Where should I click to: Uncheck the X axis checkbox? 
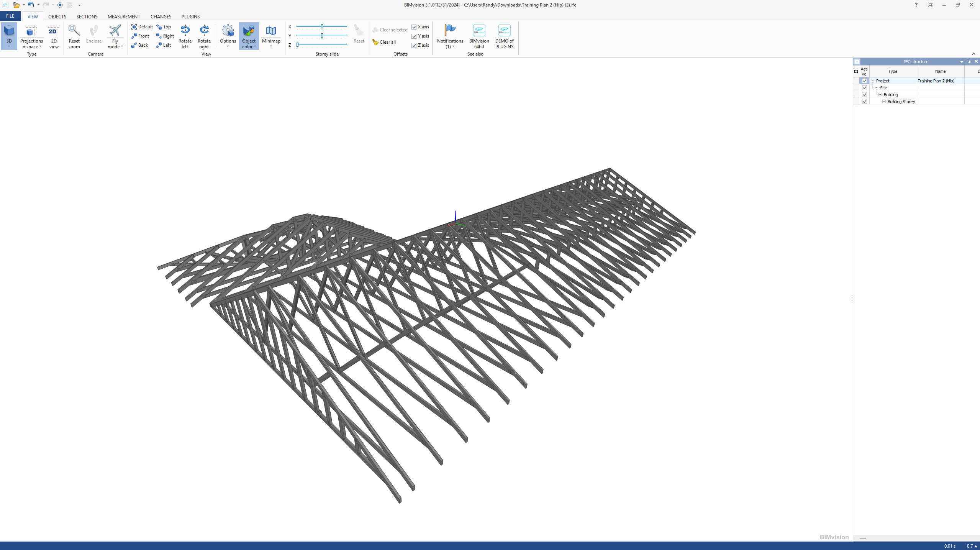point(414,27)
